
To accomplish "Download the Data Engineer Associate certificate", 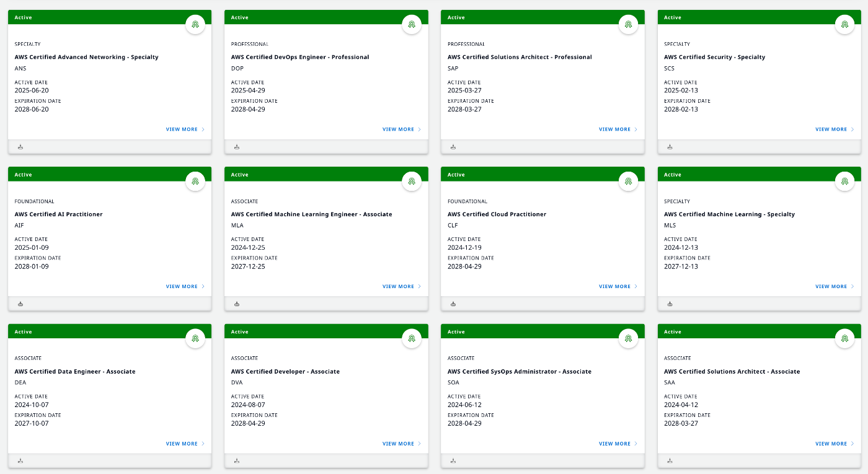I will point(20,461).
